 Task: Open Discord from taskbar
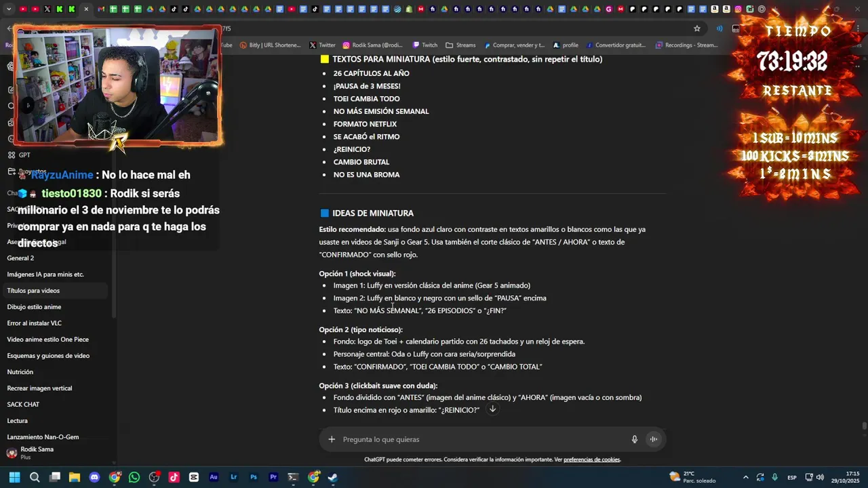point(94,477)
